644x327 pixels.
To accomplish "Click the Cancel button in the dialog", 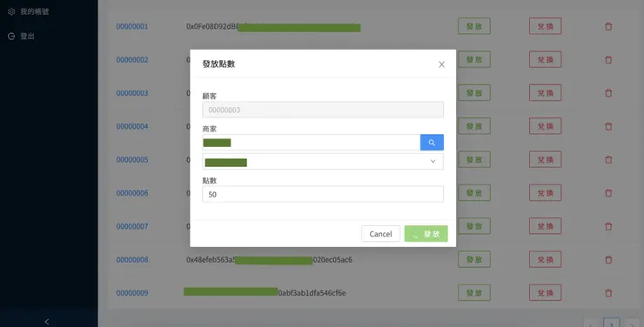I will click(x=380, y=233).
